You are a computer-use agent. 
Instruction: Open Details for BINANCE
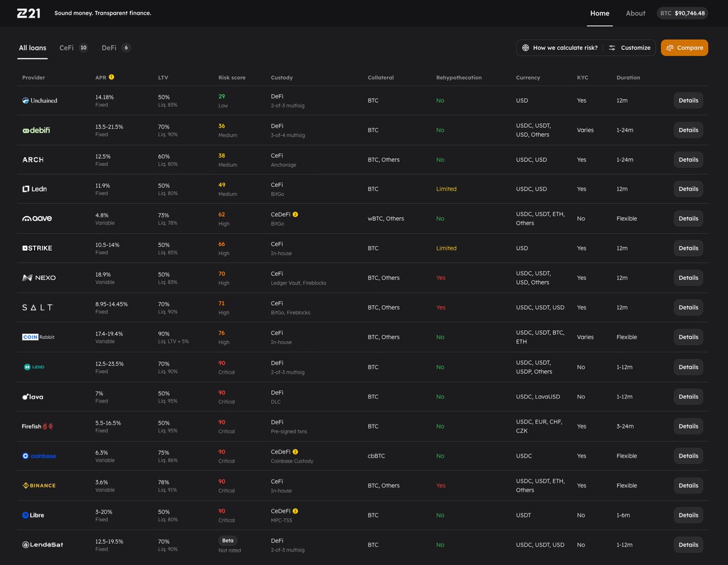(689, 485)
